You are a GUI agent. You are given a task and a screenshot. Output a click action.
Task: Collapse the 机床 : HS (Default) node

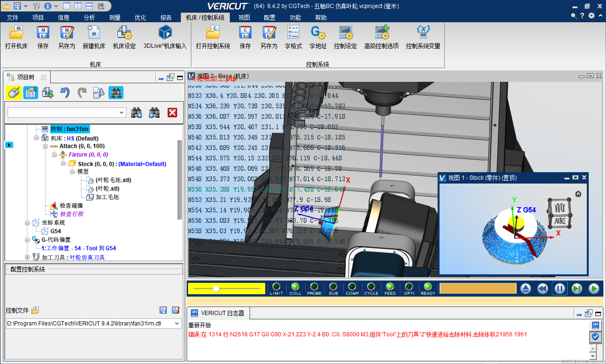(36, 138)
